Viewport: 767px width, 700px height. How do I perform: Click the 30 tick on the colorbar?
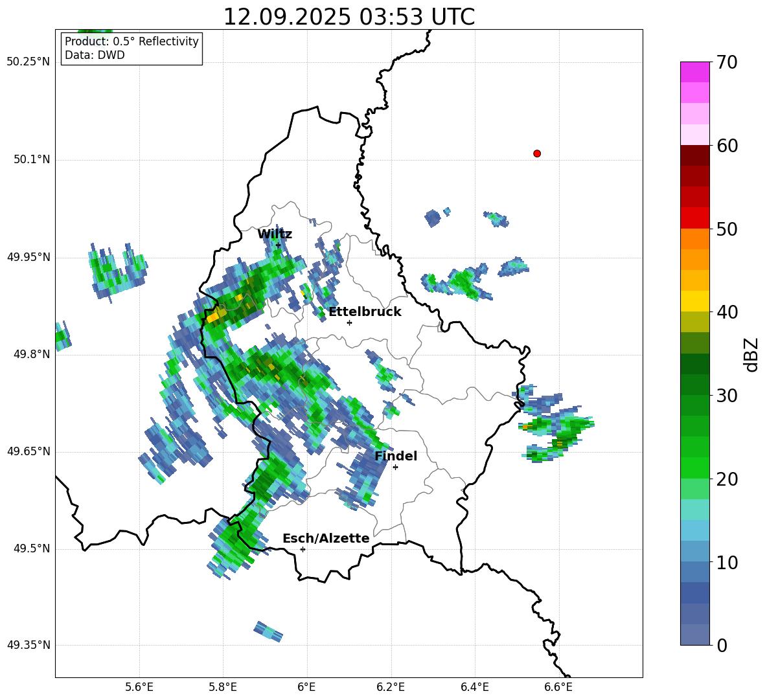point(727,396)
